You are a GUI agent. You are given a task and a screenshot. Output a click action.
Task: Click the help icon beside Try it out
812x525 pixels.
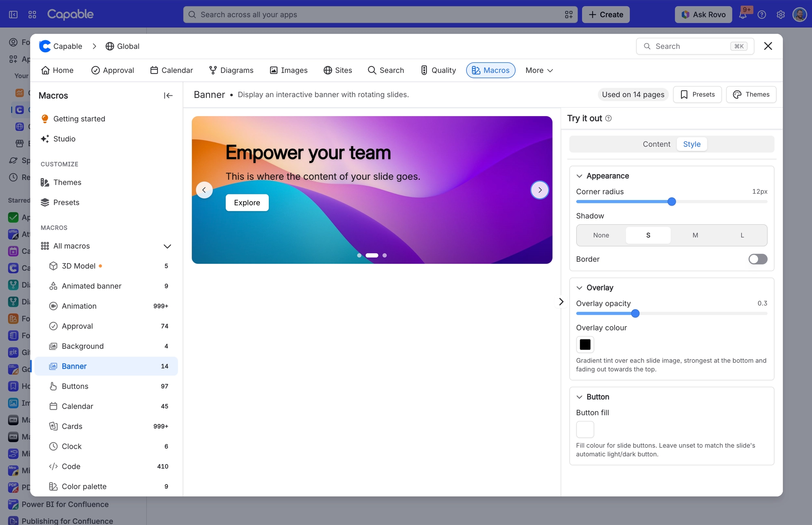[608, 118]
